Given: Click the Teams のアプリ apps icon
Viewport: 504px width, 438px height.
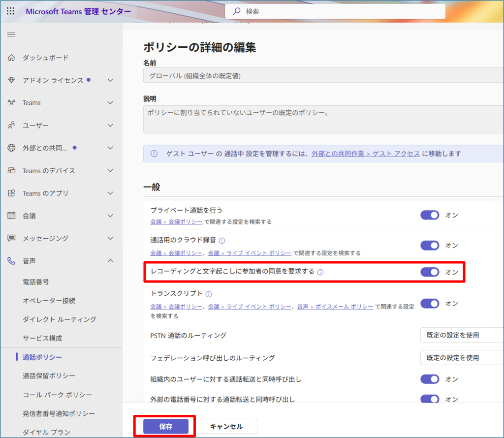Looking at the screenshot, I should (x=11, y=193).
